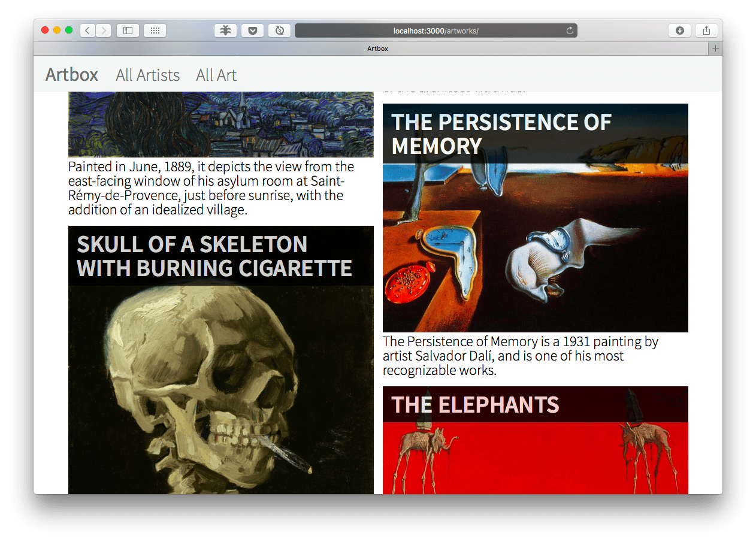This screenshot has height=542, width=756.
Task: Open The Persistence of Memory title
Action: [501, 134]
